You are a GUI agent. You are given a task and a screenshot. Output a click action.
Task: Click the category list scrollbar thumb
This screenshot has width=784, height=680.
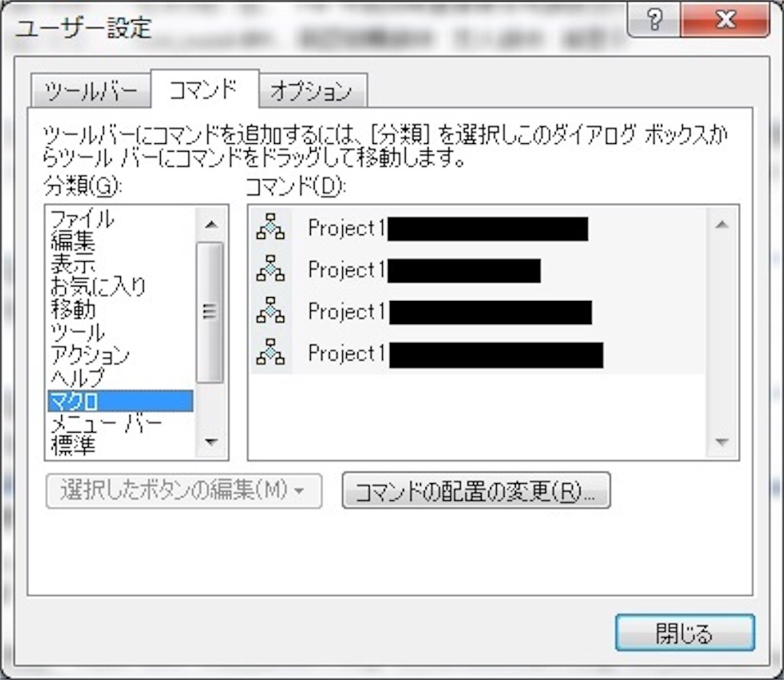[x=210, y=312]
